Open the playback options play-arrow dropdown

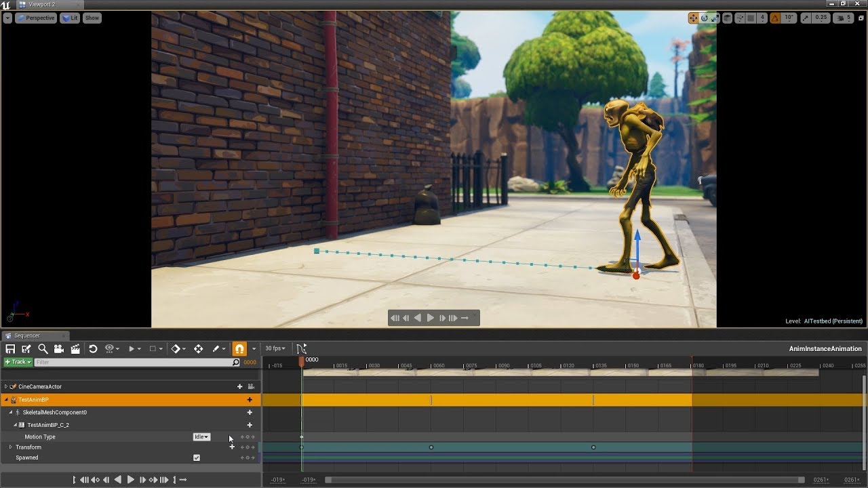click(135, 349)
